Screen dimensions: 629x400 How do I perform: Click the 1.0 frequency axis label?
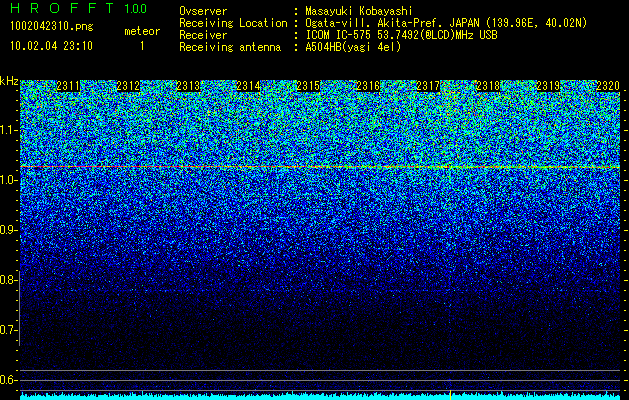[x=8, y=180]
